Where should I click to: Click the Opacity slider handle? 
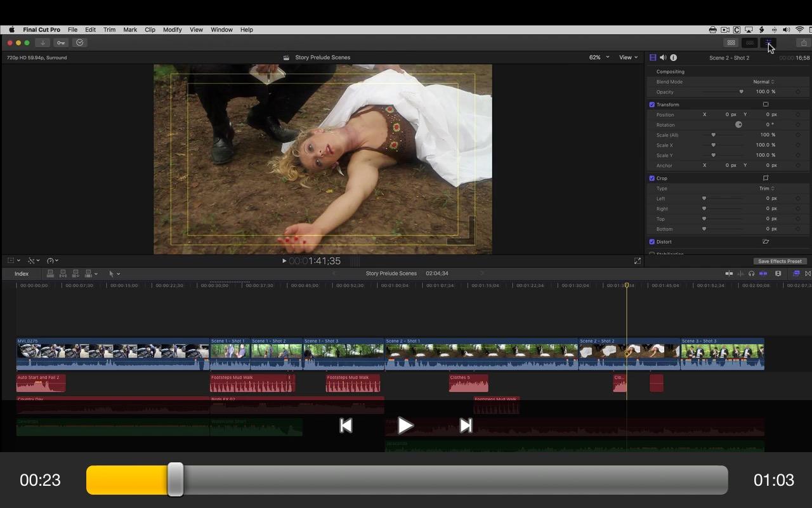coord(741,92)
